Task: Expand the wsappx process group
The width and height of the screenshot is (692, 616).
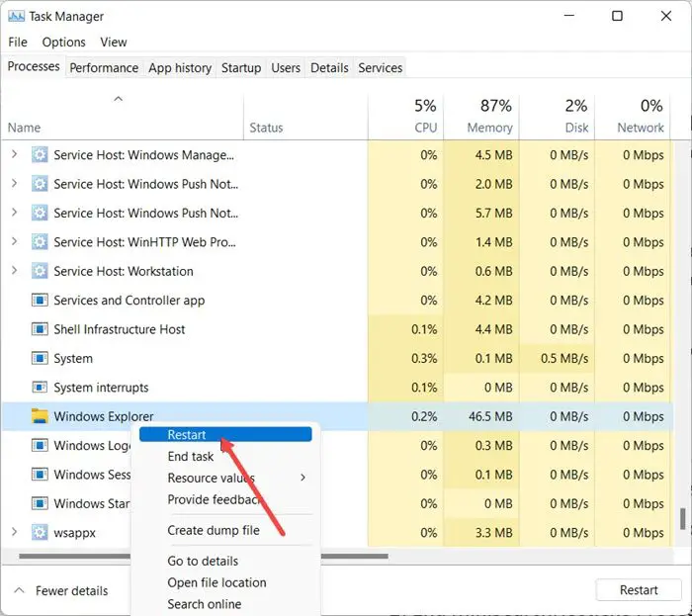Action: pos(14,532)
